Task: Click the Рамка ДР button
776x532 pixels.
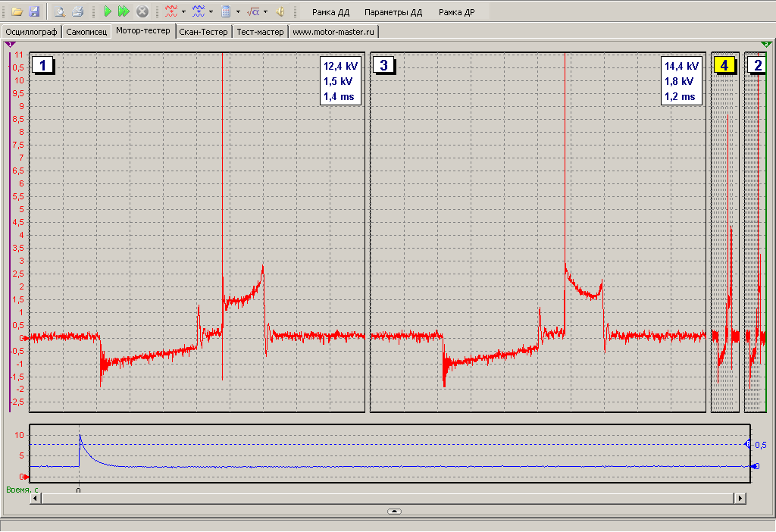Action: tap(456, 12)
